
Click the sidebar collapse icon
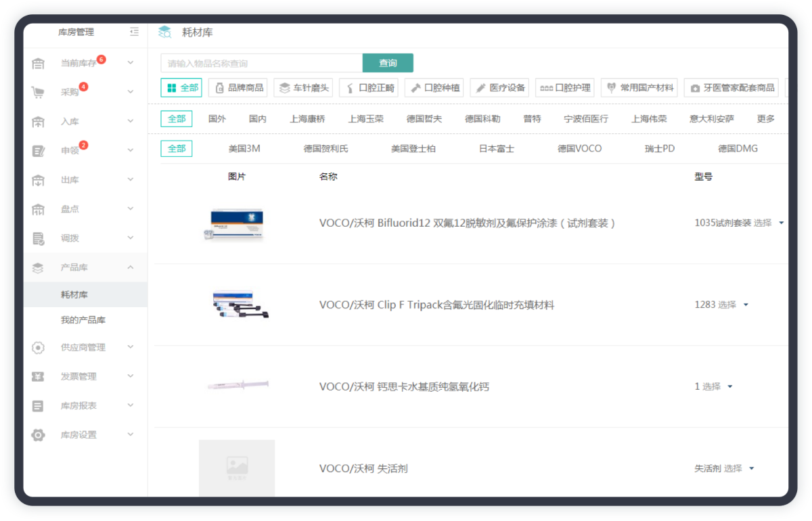[x=134, y=32]
